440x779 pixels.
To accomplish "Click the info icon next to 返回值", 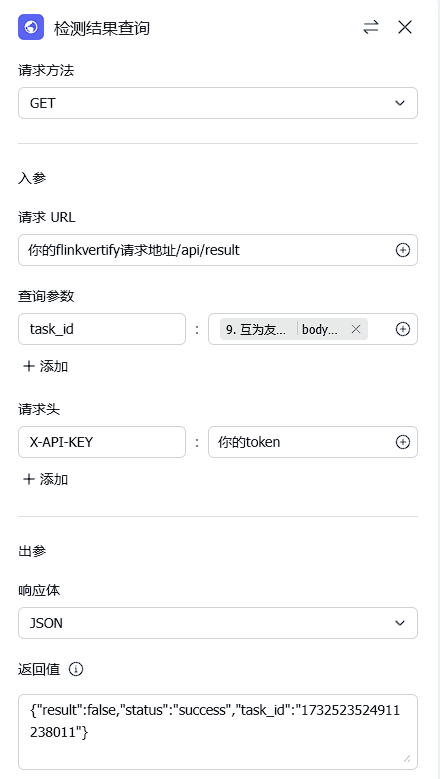I will [76, 669].
